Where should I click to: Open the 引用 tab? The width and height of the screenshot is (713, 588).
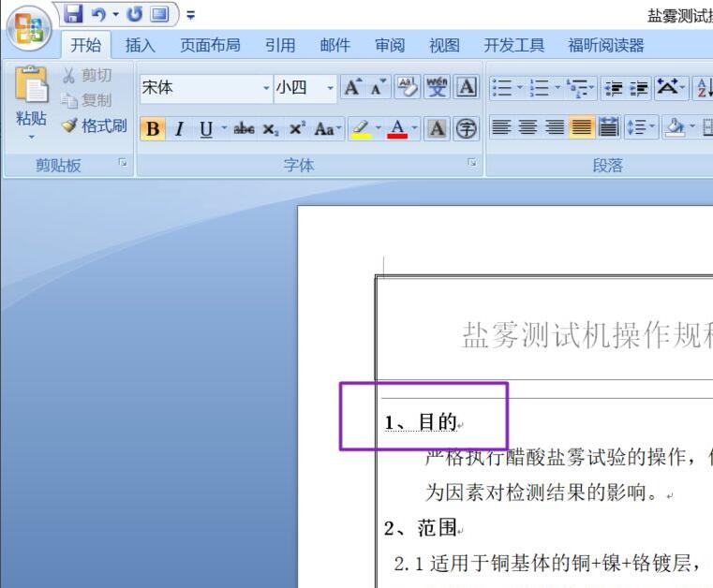(280, 45)
